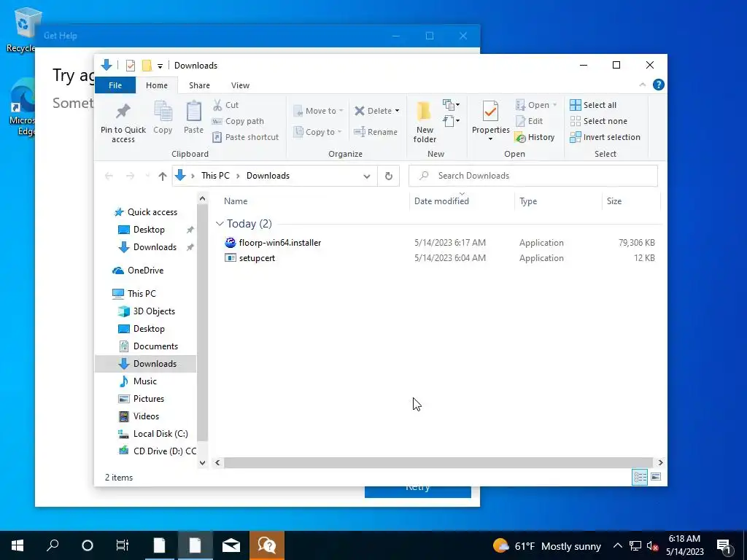Open the New item dropdown icon
This screenshot has height=560, width=747.
pos(451,105)
